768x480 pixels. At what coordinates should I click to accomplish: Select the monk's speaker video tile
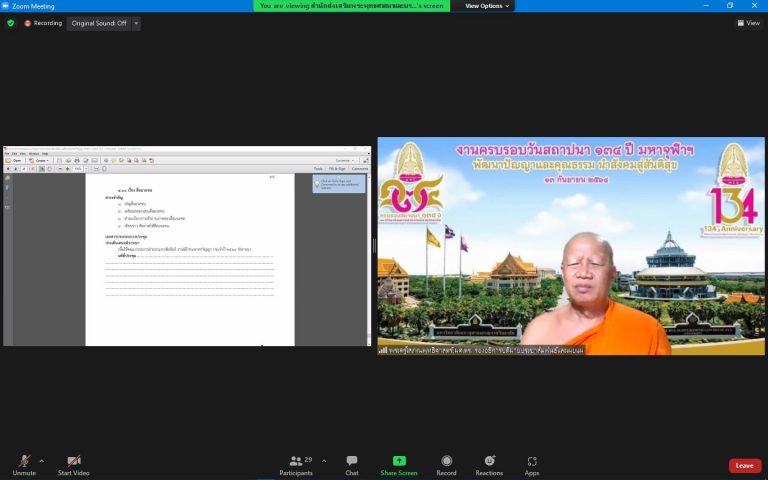(x=571, y=246)
